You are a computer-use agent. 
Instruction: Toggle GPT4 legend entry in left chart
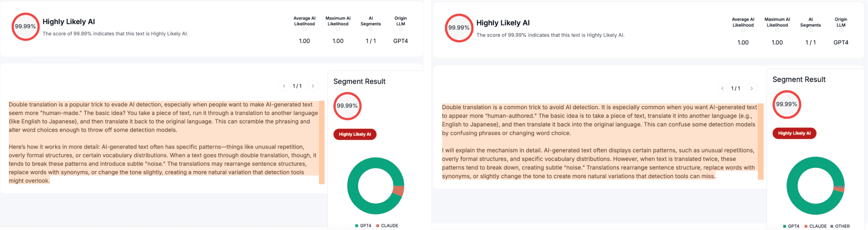(363, 226)
